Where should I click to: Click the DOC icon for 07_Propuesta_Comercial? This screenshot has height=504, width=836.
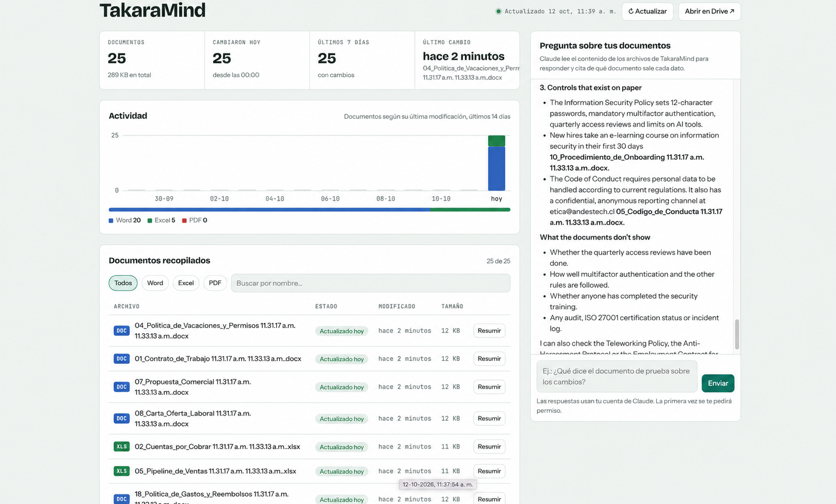[122, 387]
